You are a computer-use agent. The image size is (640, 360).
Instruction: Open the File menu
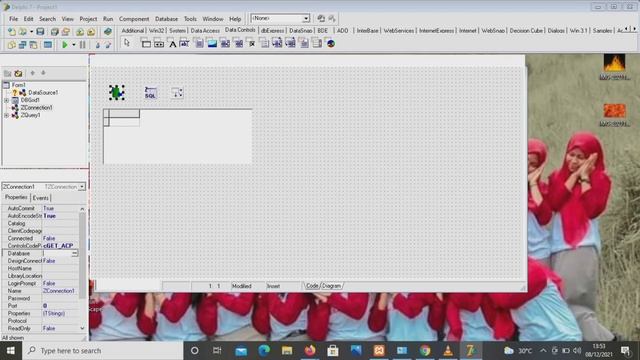pos(13,19)
